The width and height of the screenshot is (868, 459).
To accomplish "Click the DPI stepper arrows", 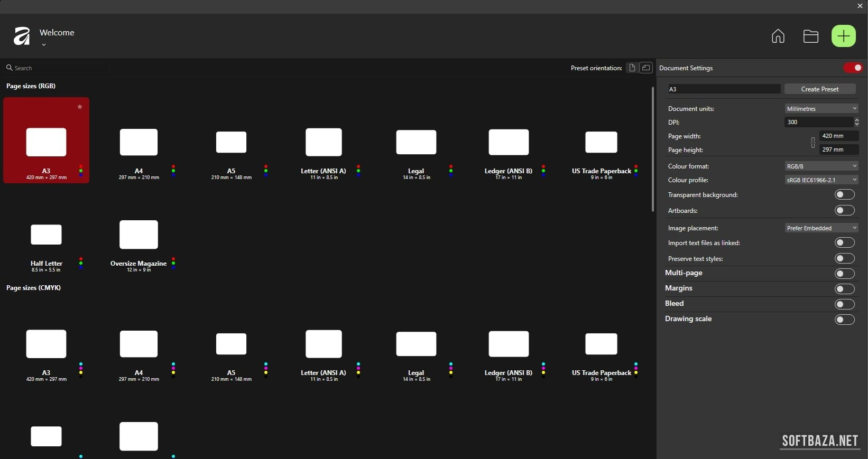I will click(856, 122).
